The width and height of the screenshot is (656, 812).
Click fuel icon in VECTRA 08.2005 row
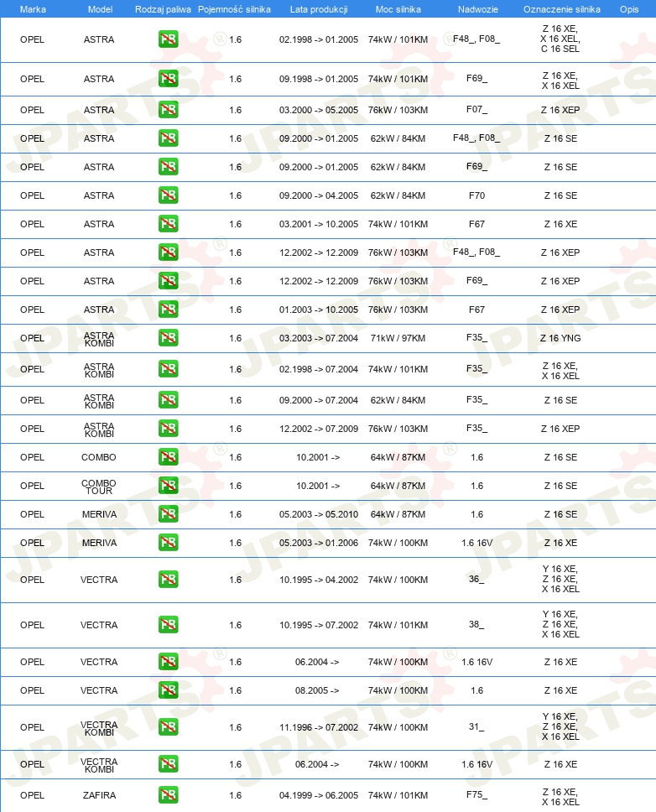pos(169,690)
